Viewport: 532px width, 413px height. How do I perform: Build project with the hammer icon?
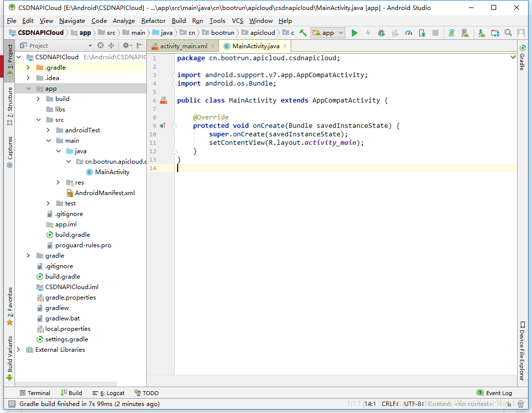coord(303,33)
